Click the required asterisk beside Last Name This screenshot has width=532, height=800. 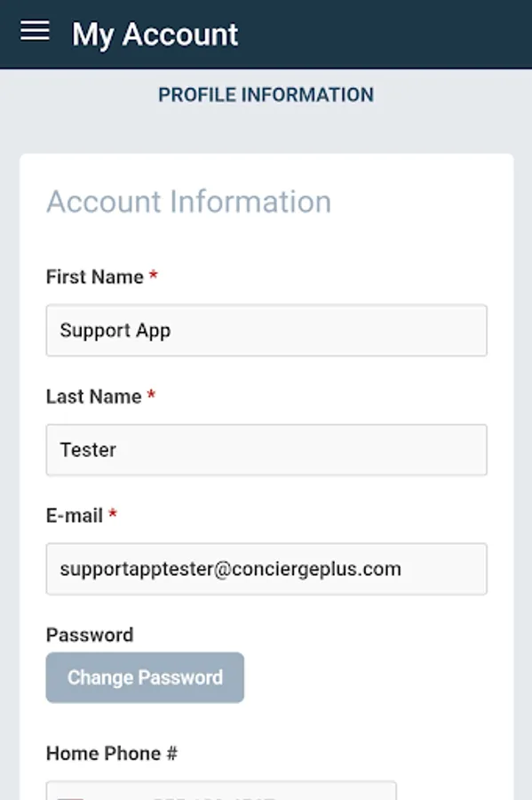[149, 395]
